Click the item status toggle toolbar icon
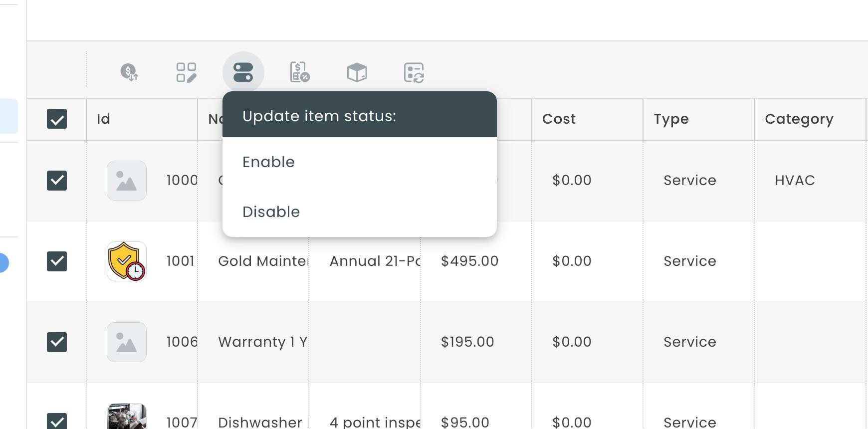The height and width of the screenshot is (429, 868). click(243, 72)
